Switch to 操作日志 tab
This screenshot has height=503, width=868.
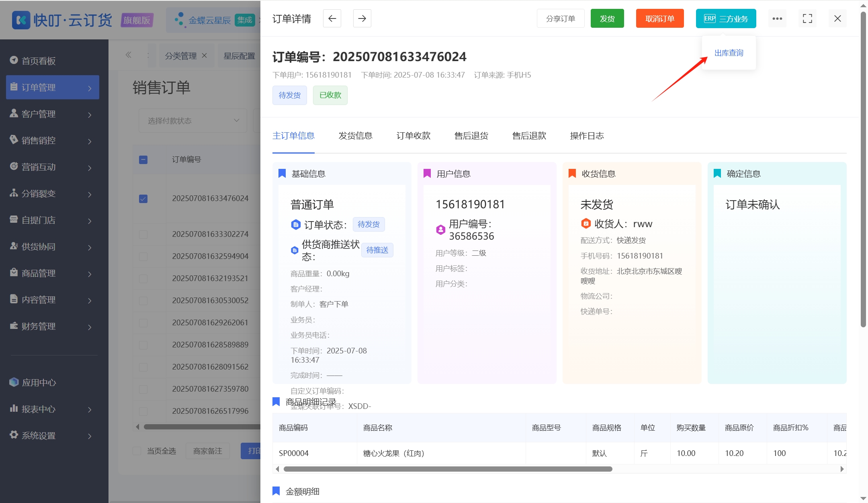(x=587, y=136)
